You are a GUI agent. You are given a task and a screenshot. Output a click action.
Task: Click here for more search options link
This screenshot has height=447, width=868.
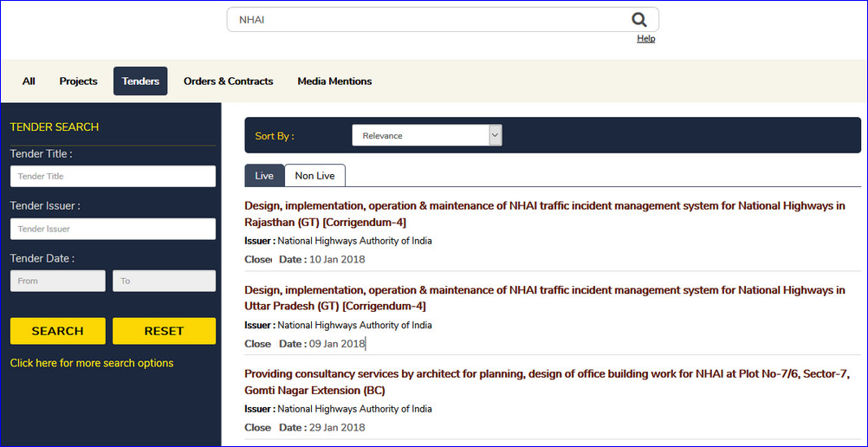coord(92,363)
